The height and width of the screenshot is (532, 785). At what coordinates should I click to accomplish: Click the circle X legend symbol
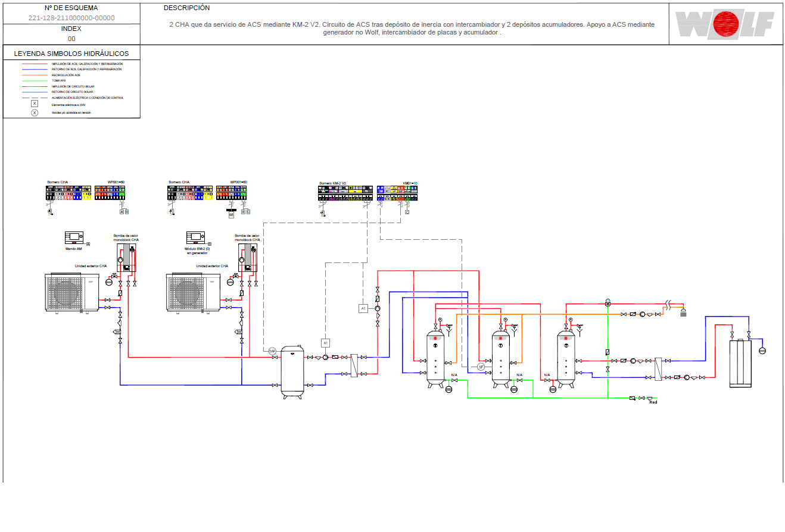click(35, 112)
